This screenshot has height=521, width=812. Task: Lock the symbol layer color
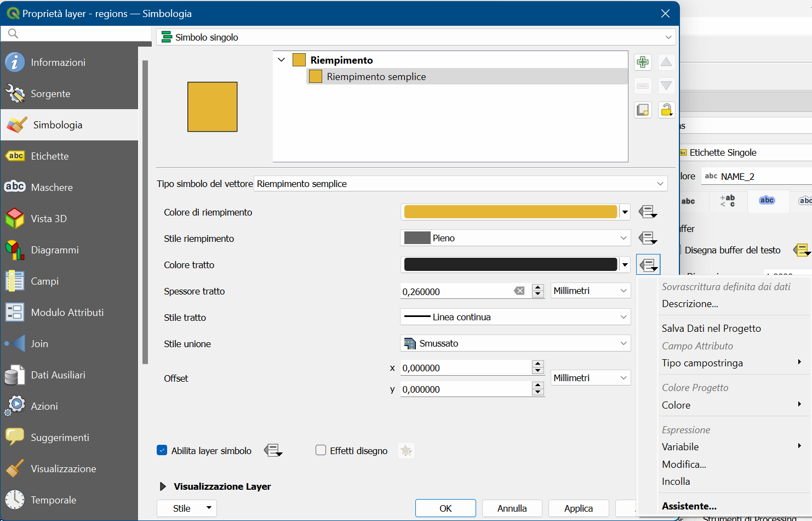pyautogui.click(x=666, y=110)
